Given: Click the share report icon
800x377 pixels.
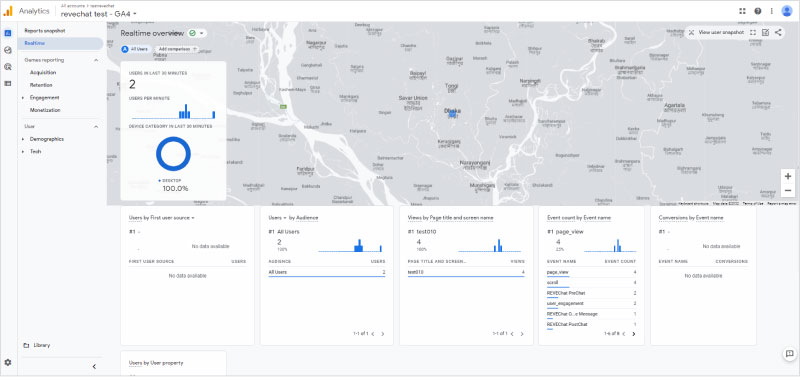Looking at the screenshot, I should 778,32.
